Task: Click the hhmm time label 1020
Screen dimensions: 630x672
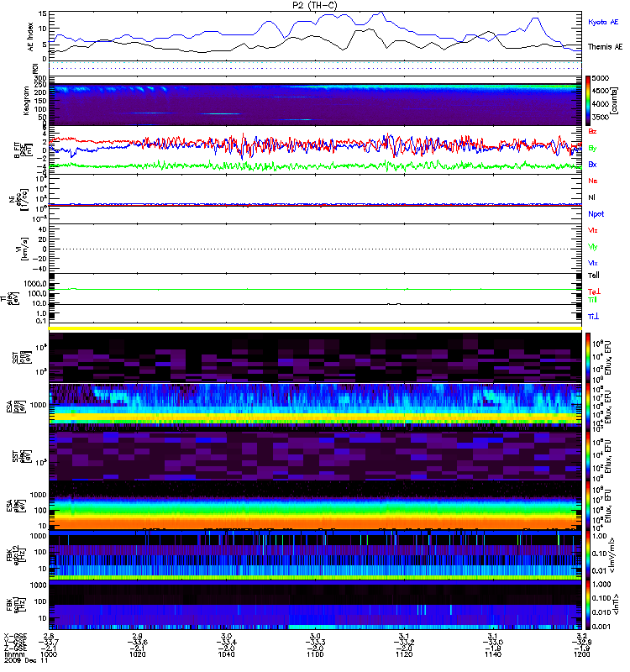Action: point(137,654)
